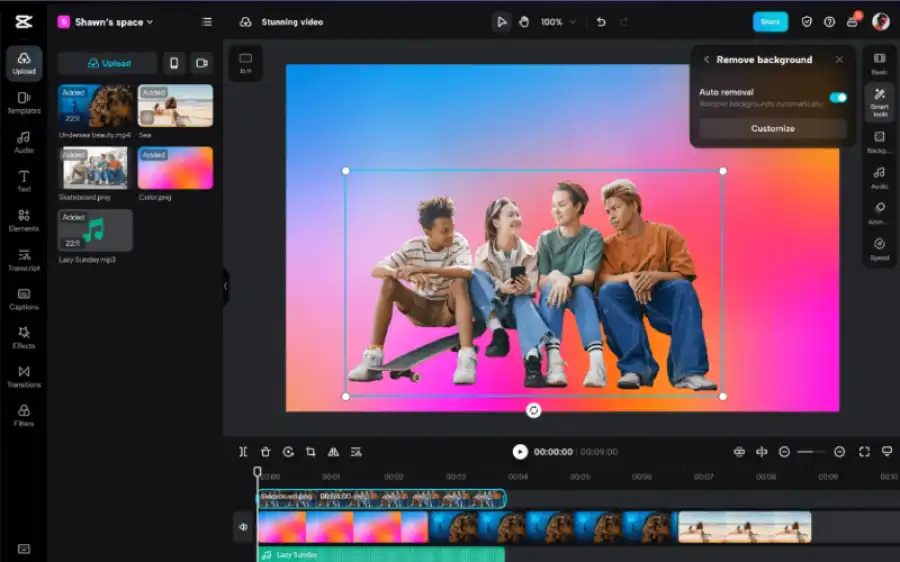Select the Lazy Sunday.mp3 audio thumbnail
Image resolution: width=900 pixels, height=562 pixels.
[95, 230]
